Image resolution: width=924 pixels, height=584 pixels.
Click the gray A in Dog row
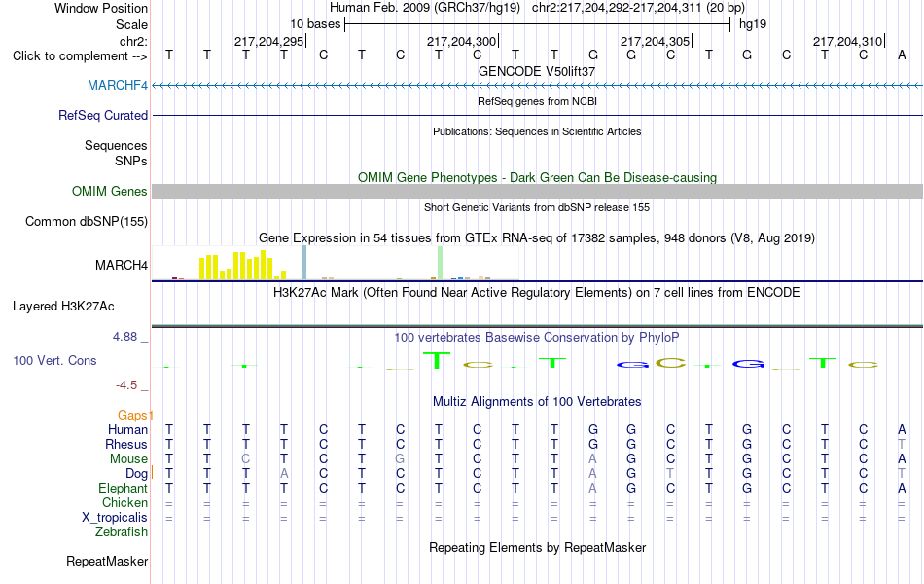(284, 474)
